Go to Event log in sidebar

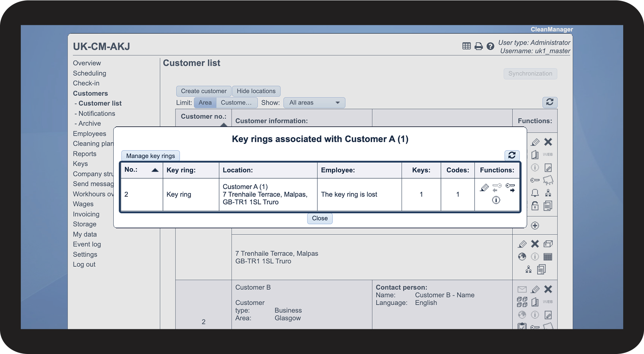click(x=87, y=244)
